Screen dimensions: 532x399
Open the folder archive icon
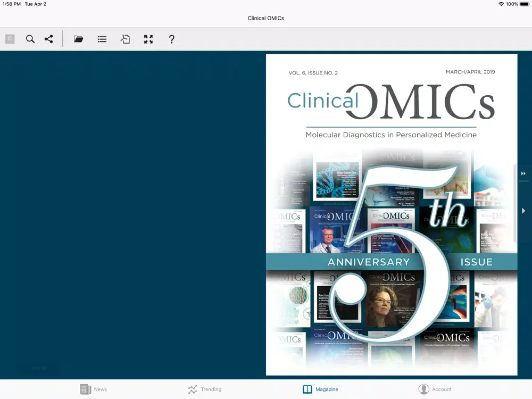point(78,39)
